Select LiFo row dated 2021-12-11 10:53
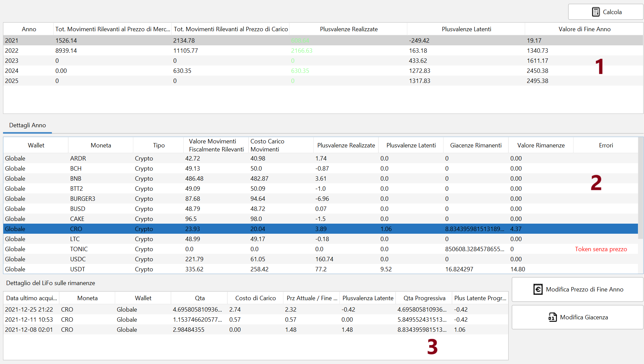 coord(256,320)
